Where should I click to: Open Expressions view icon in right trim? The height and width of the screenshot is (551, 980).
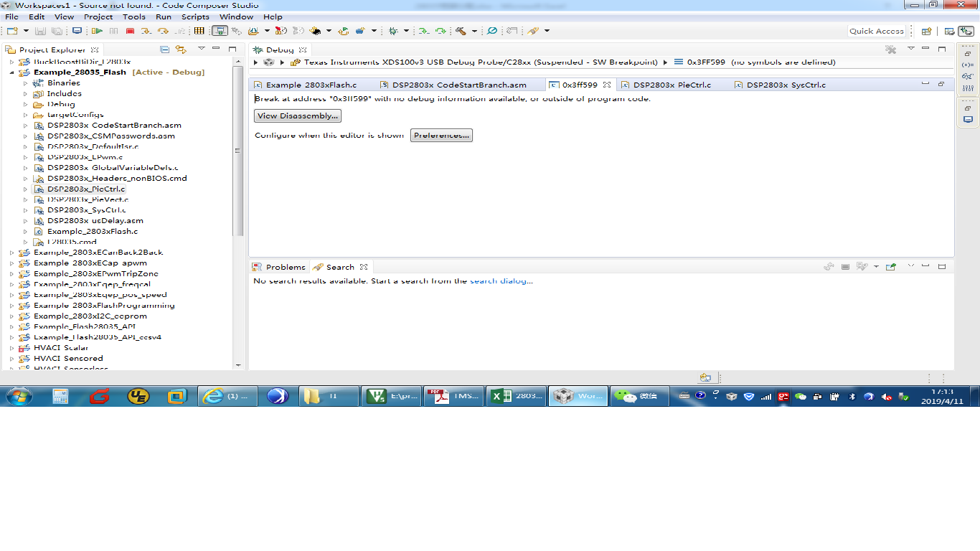click(968, 76)
